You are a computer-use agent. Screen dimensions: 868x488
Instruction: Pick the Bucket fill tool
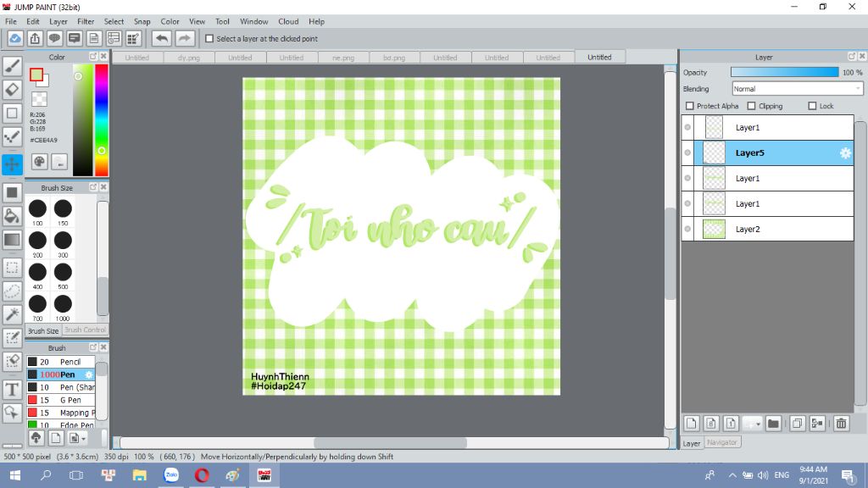pyautogui.click(x=12, y=216)
